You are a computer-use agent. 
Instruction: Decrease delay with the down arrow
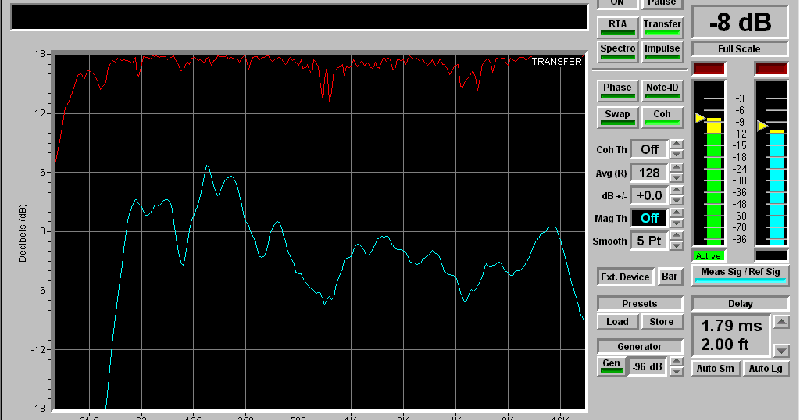pyautogui.click(x=781, y=350)
